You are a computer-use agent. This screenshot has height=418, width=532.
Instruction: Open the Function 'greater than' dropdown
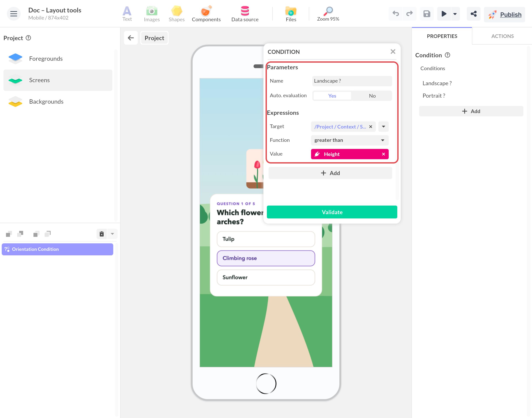[x=349, y=140]
